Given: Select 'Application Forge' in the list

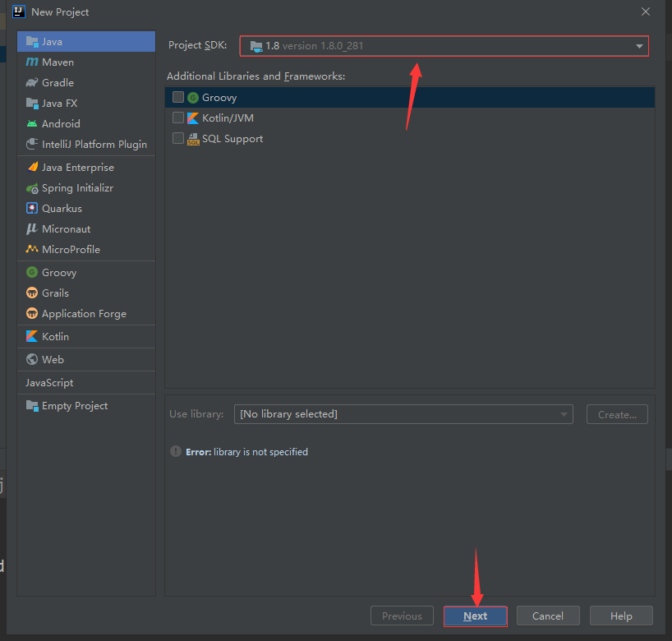Looking at the screenshot, I should pyautogui.click(x=86, y=313).
